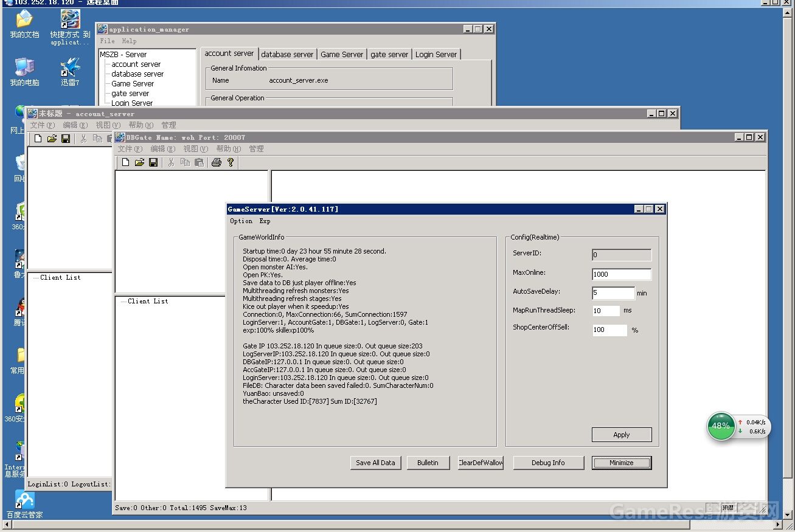Viewport: 795px width, 532px height.
Task: Select Game Server in the tree
Action: [x=133, y=84]
